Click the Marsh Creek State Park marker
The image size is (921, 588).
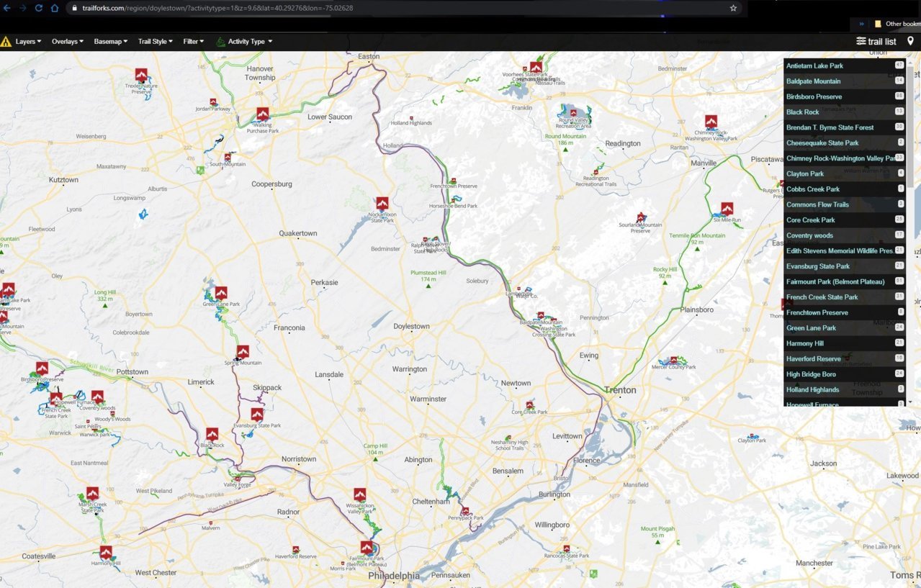(92, 493)
